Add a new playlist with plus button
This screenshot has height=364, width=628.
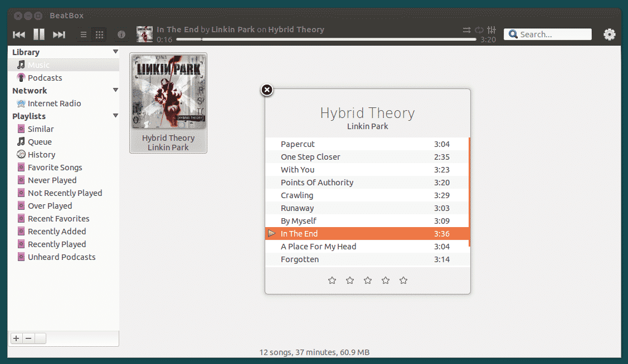(x=16, y=338)
